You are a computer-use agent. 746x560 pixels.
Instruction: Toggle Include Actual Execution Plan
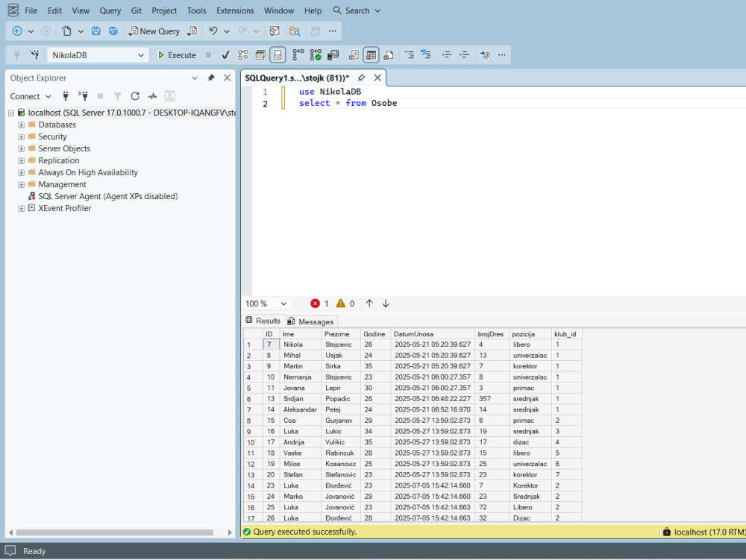tap(298, 55)
